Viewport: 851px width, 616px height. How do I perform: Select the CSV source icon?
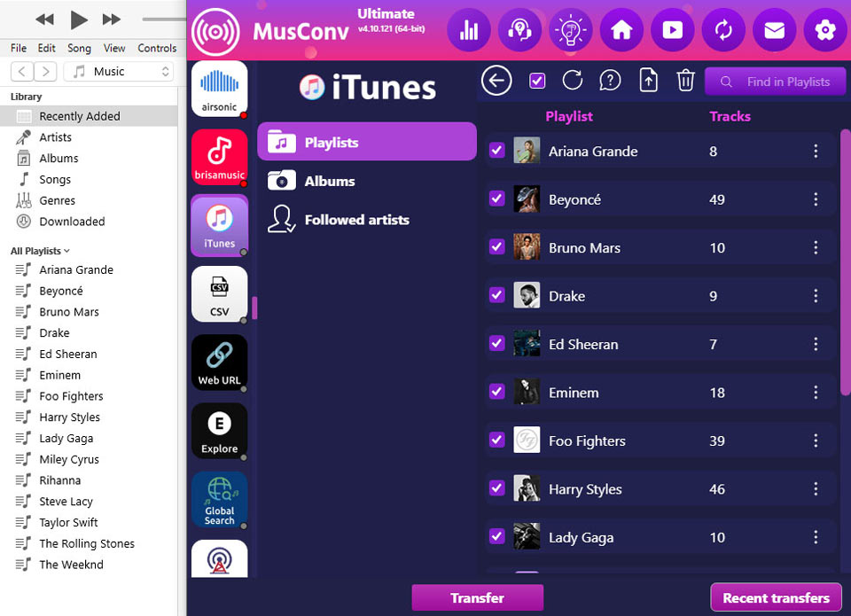pos(219,294)
